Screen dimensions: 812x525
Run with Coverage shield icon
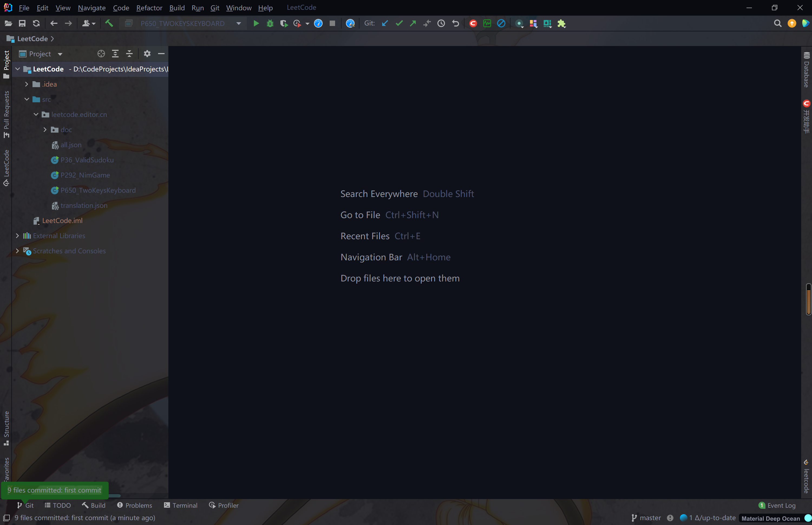(x=284, y=23)
